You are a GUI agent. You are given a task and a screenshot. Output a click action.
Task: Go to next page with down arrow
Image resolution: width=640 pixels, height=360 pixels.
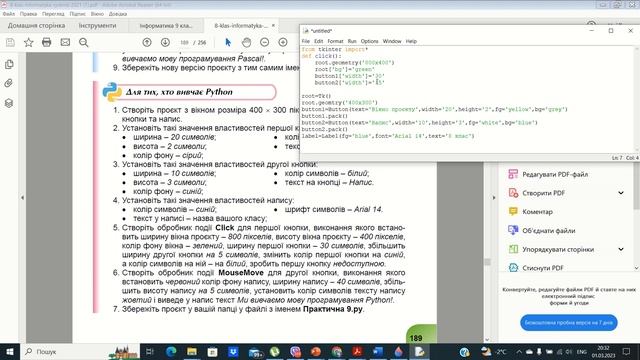click(165, 42)
